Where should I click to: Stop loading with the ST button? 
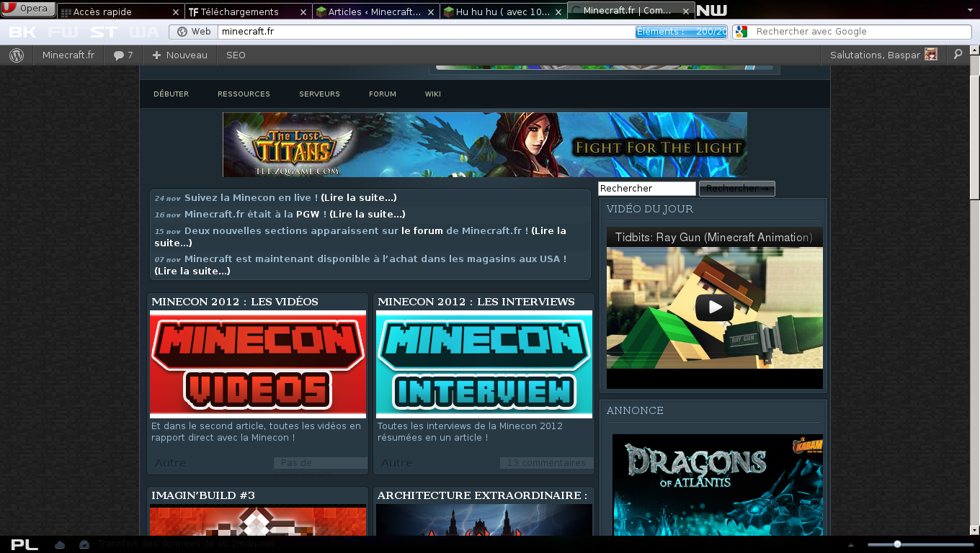point(104,32)
